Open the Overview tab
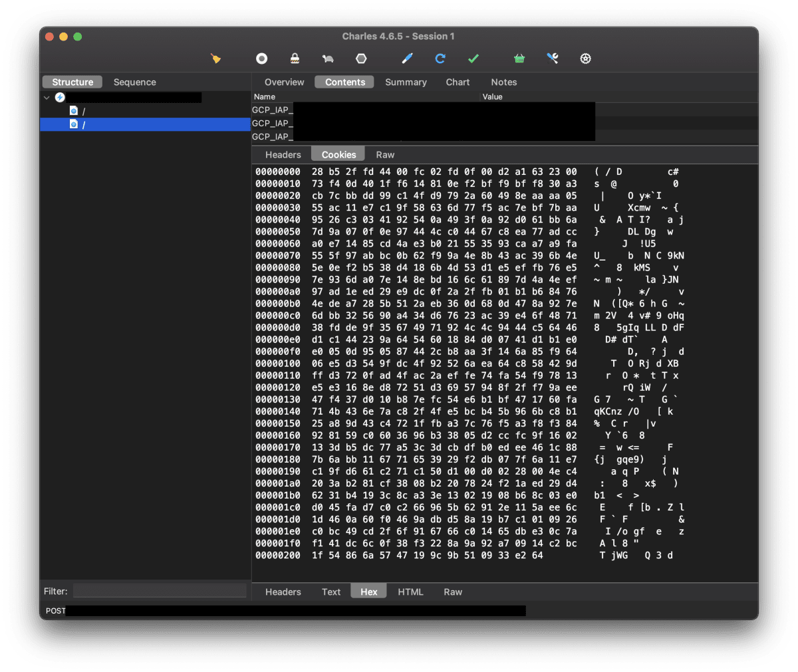798x672 pixels. coord(285,82)
